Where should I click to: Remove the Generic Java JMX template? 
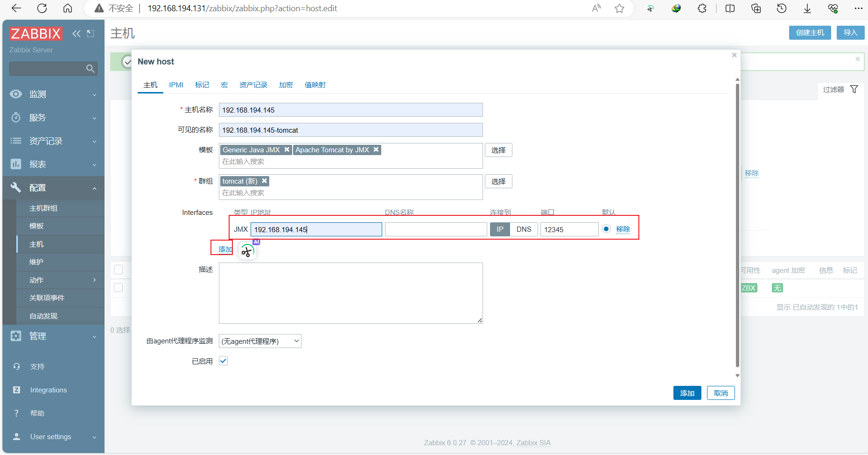(x=287, y=150)
